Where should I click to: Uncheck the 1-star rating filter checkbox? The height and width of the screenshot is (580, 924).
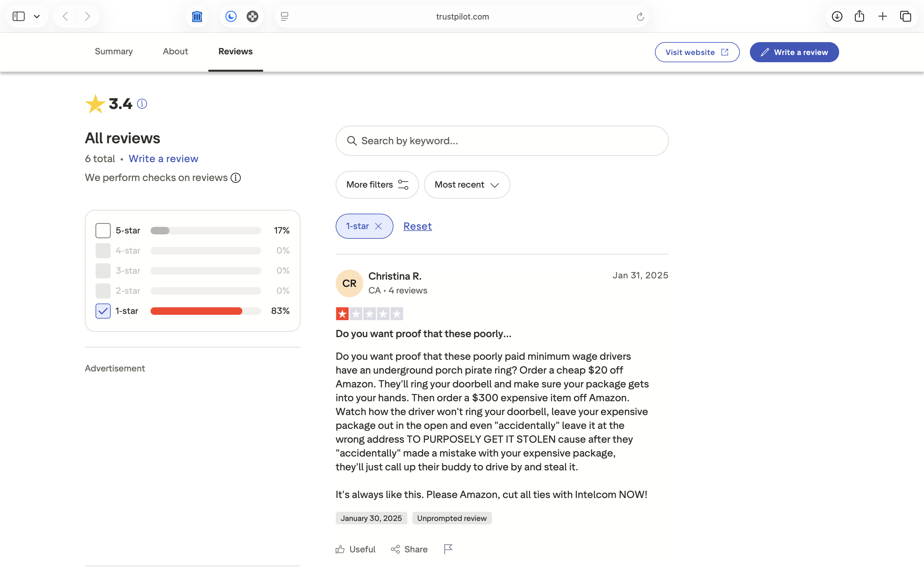(102, 311)
